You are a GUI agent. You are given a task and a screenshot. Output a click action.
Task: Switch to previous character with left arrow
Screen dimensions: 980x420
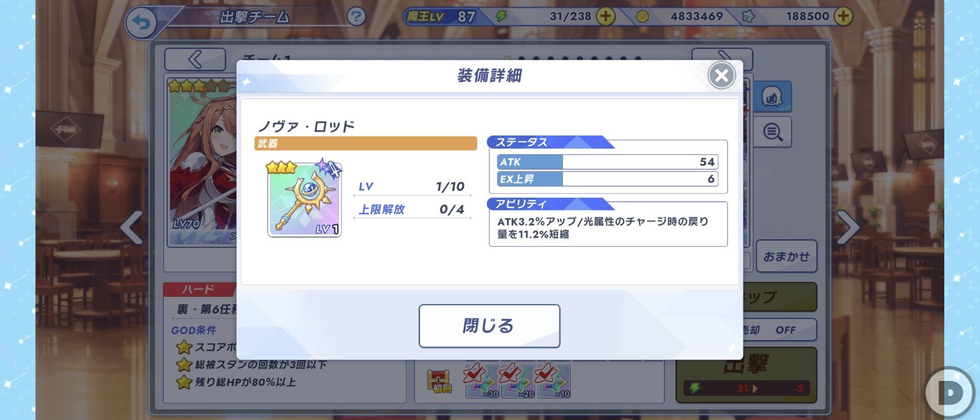132,227
